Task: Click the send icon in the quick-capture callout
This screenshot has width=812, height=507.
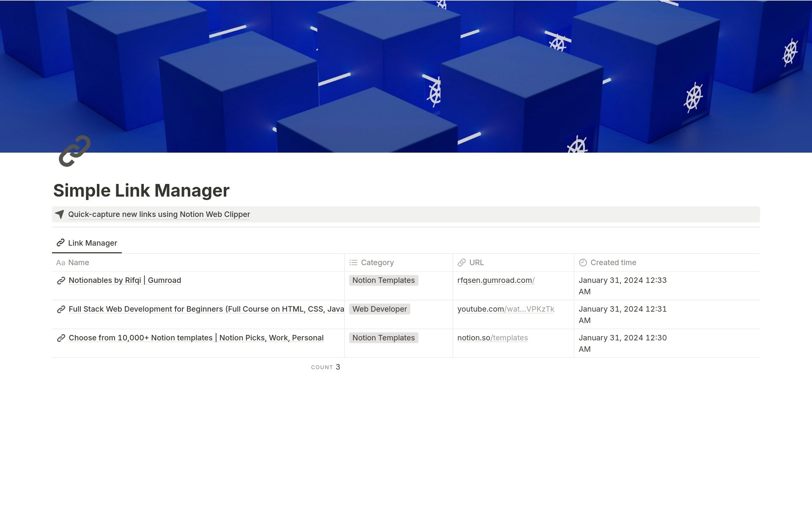Action: pos(60,214)
